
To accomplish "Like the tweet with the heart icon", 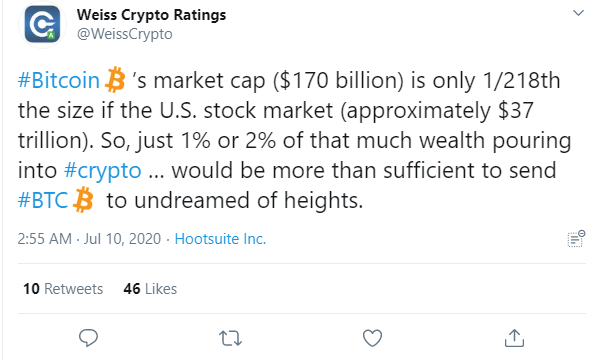I will click(372, 338).
